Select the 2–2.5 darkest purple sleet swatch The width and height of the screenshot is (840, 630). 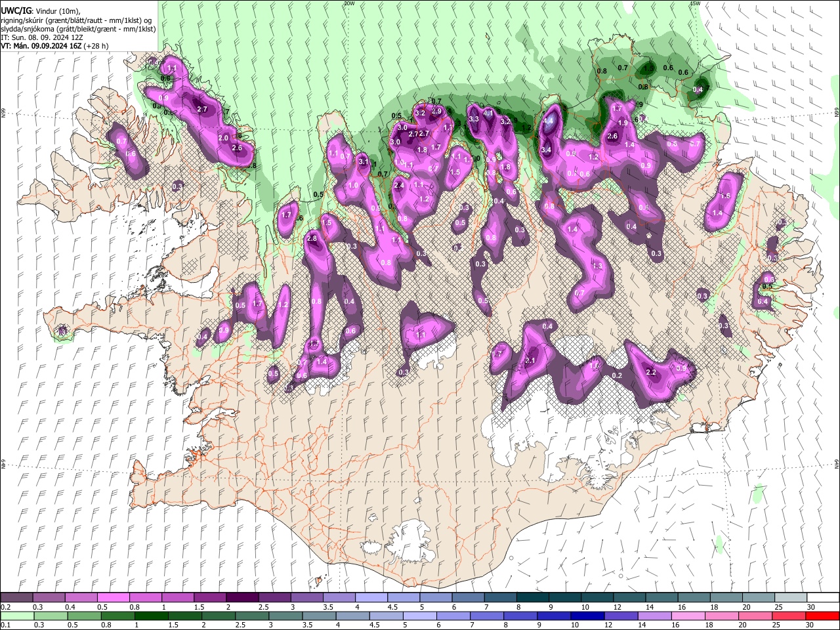click(241, 597)
